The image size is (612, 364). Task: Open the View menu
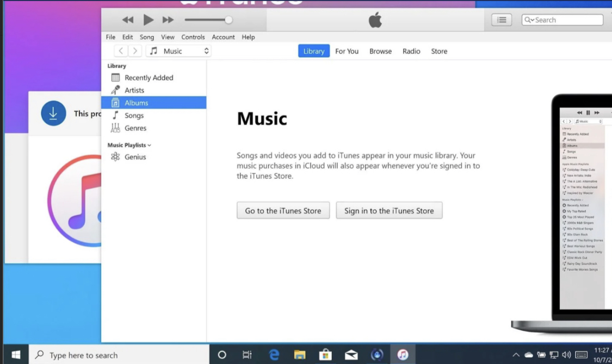click(x=168, y=37)
